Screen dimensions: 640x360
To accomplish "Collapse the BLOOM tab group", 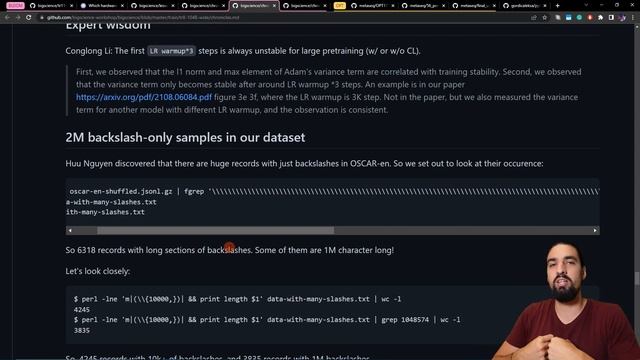I will 16,6.
